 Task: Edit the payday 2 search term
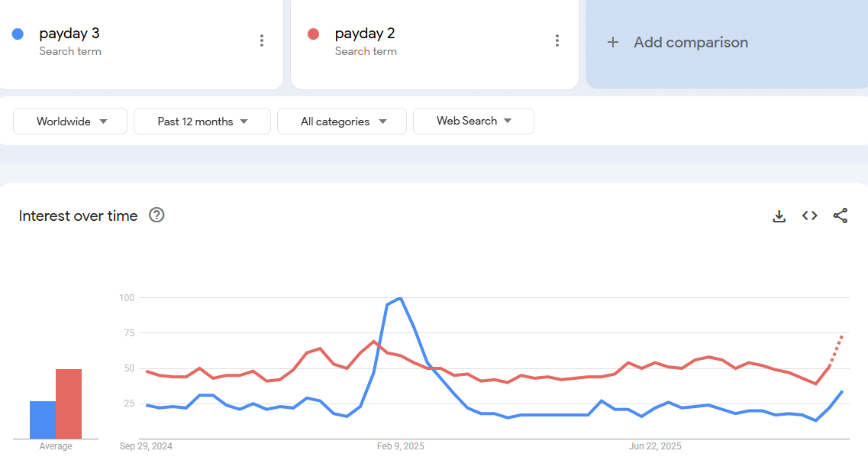[365, 34]
